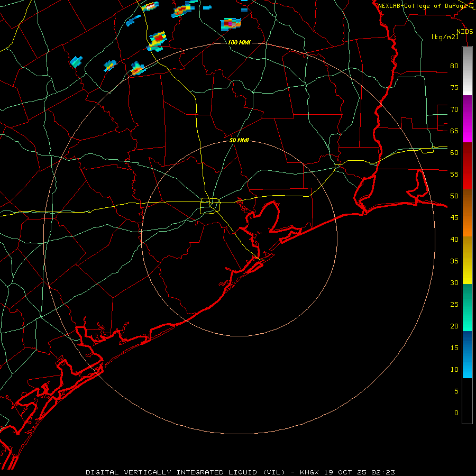Click the 0 value on the color scale
The image size is (476, 476).
click(456, 413)
